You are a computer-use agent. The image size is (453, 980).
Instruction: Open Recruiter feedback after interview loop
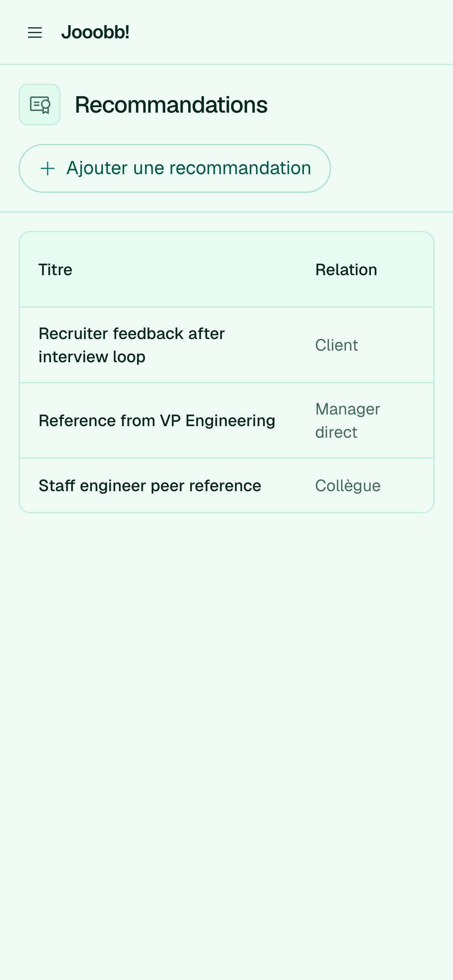132,345
